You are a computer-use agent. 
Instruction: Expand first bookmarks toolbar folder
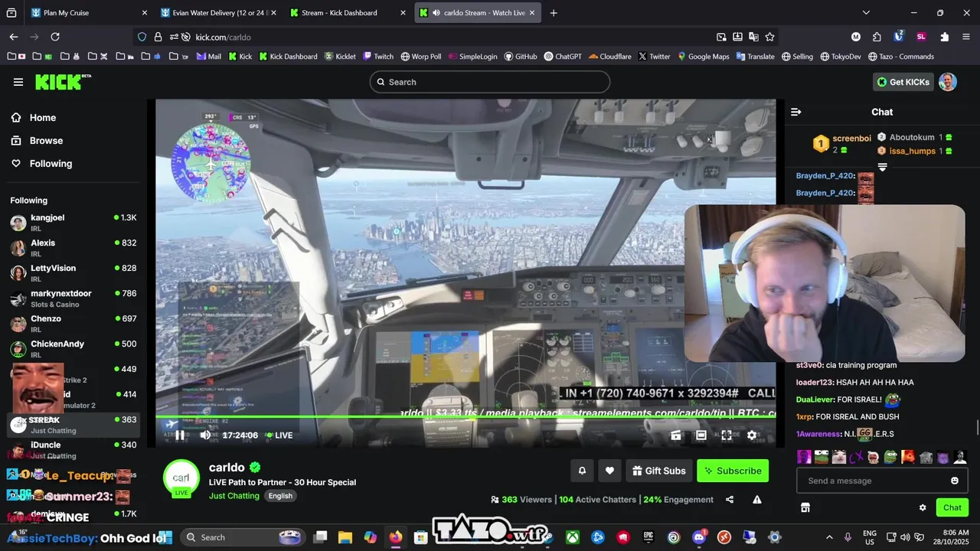tap(15, 57)
